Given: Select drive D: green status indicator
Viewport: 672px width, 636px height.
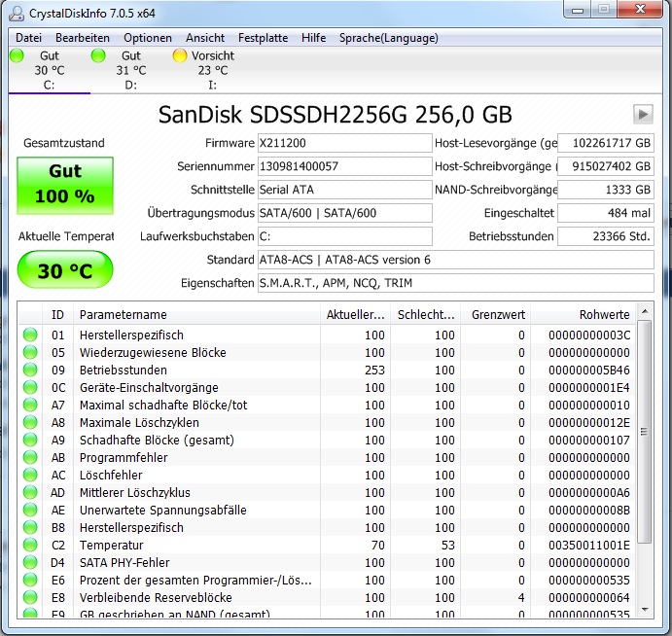Looking at the screenshot, I should pos(98,55).
